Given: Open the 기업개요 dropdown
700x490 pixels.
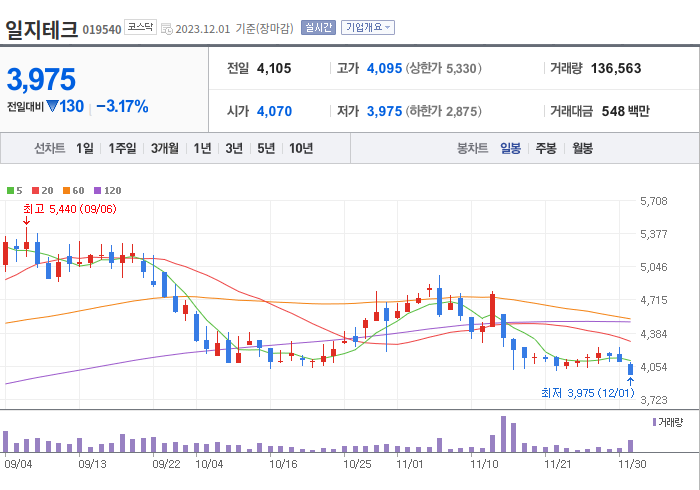Looking at the screenshot, I should pyautogui.click(x=368, y=28).
